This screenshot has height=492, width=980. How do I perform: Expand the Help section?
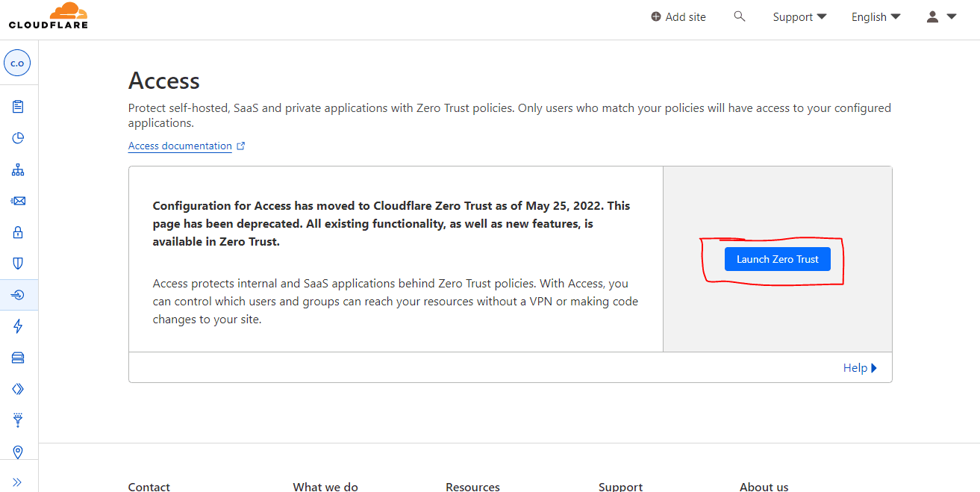click(x=860, y=367)
